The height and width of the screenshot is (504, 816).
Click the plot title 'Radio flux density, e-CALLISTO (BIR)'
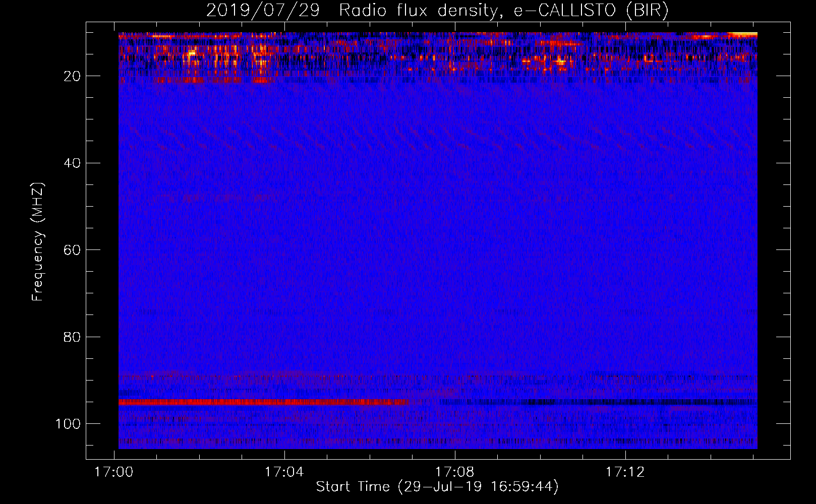(x=504, y=11)
